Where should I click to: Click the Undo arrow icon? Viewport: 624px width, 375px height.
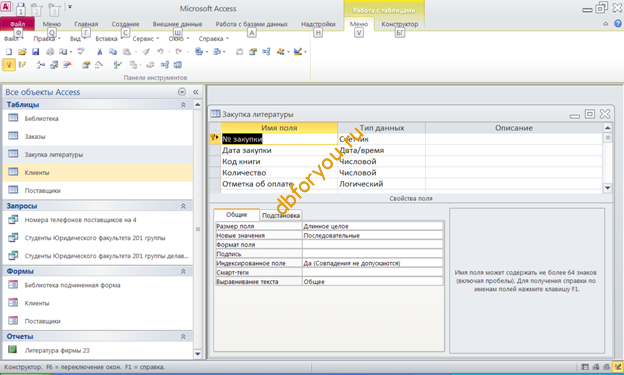[160, 52]
